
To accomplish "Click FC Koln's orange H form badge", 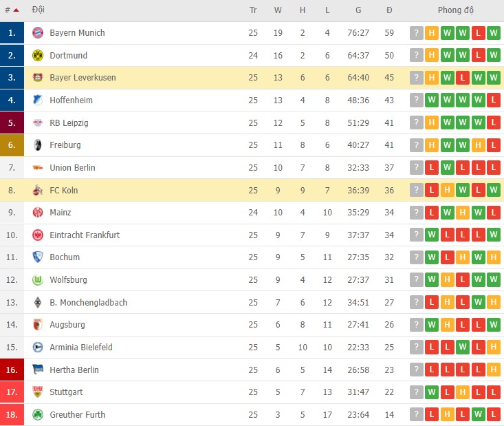I will tap(447, 190).
